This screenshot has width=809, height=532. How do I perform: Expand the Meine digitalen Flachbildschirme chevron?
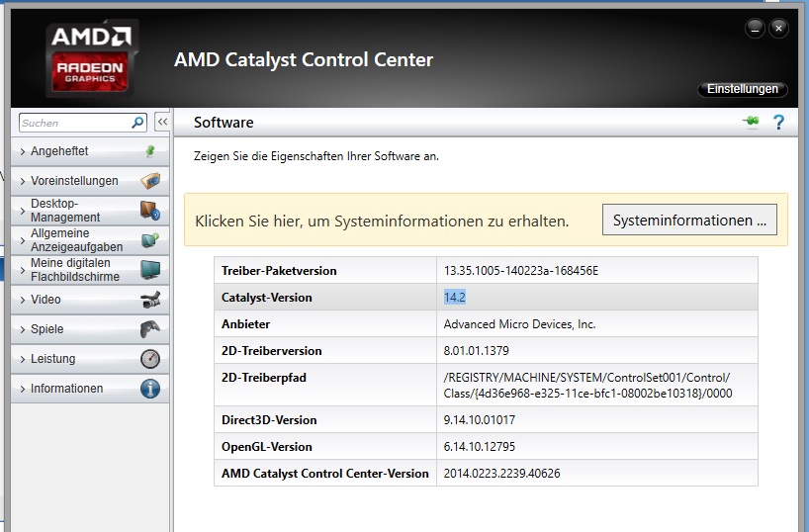(x=23, y=270)
